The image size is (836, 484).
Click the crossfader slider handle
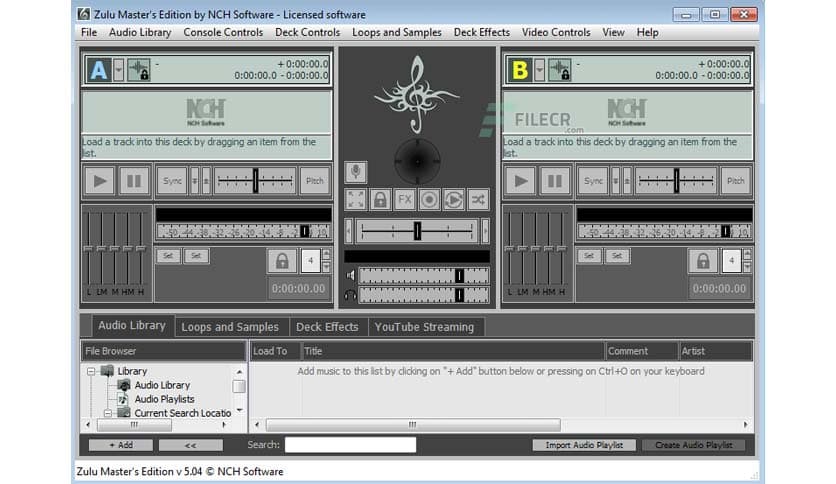[x=417, y=231]
